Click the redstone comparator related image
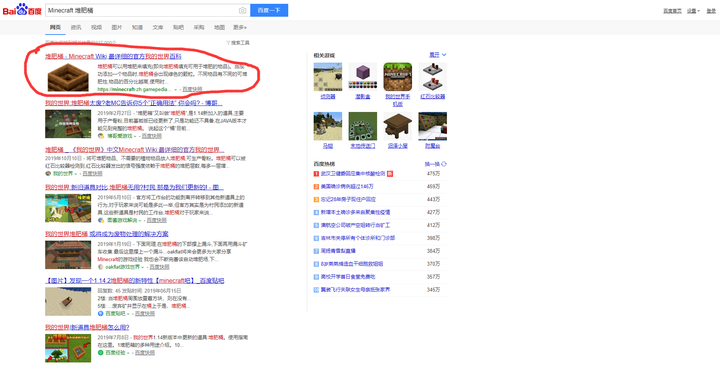Viewport: 720px width, 367px height. click(433, 77)
